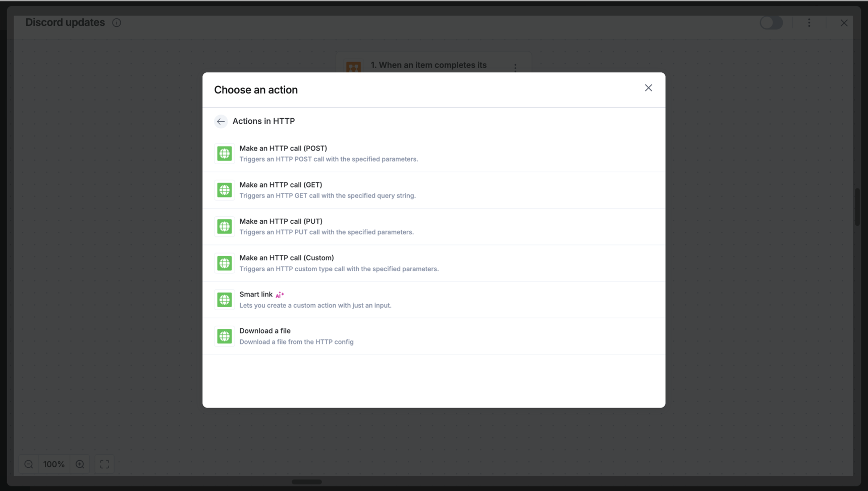Viewport: 868px width, 491px height.
Task: Toggle the Discord updates automation switch
Action: pos(771,23)
